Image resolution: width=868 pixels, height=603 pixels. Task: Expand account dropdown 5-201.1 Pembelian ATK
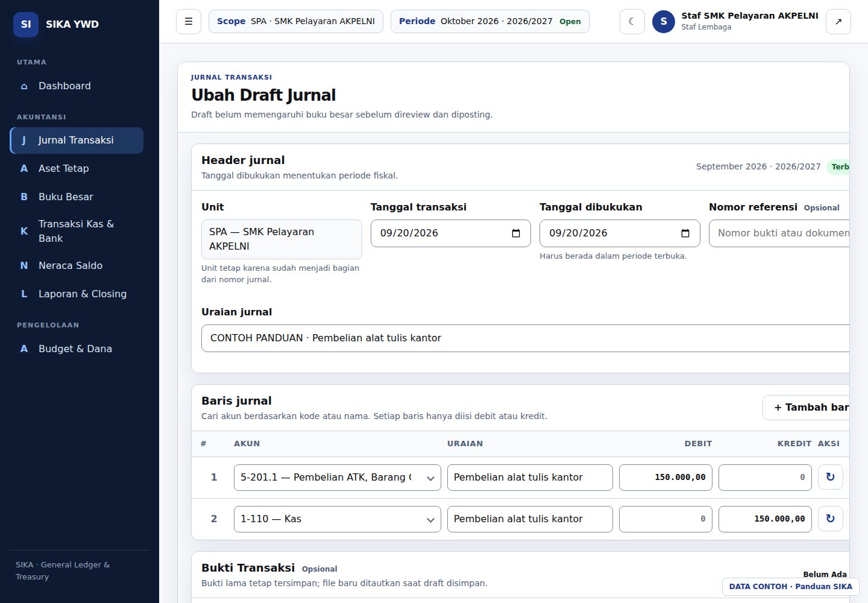tap(338, 478)
